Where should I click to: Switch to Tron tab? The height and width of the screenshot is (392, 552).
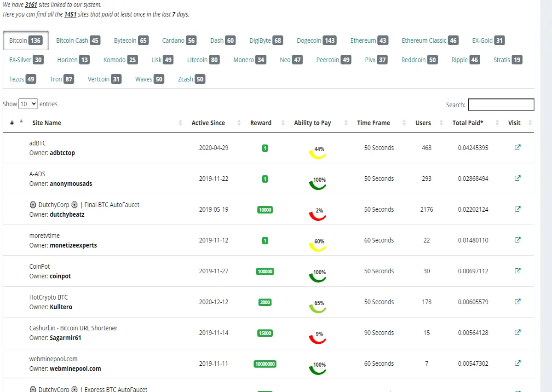62,79
